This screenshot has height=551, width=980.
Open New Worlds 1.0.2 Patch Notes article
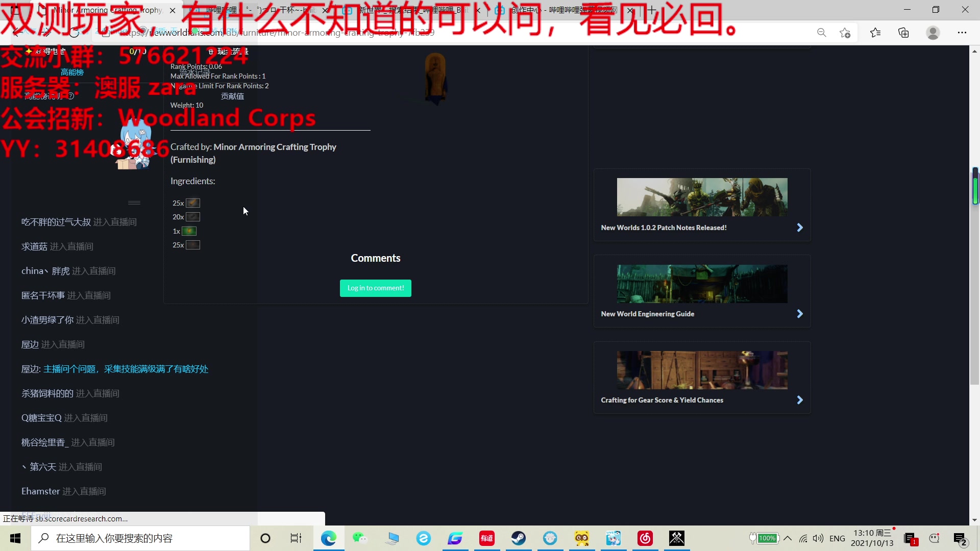(x=664, y=228)
